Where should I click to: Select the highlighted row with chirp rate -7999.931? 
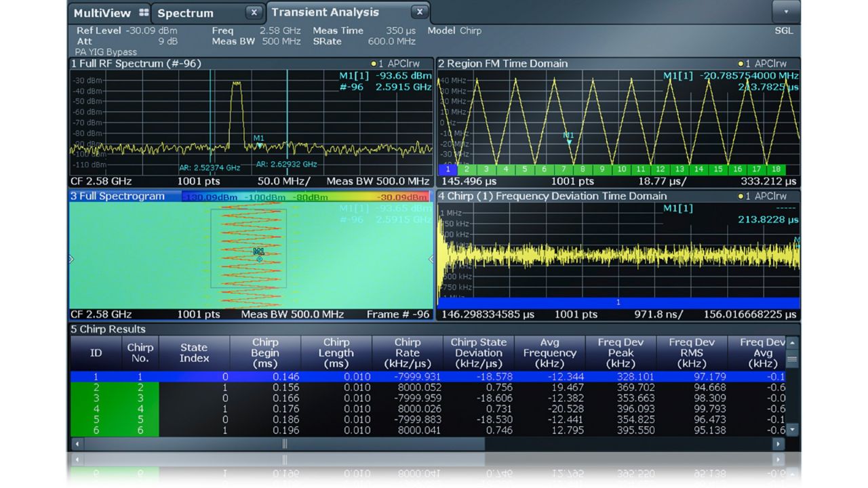click(427, 377)
